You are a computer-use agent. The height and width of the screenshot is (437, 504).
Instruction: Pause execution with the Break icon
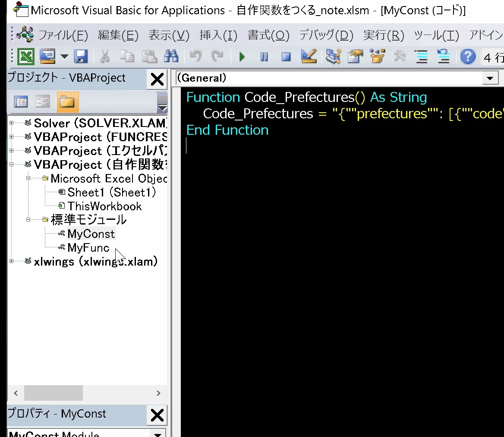264,57
